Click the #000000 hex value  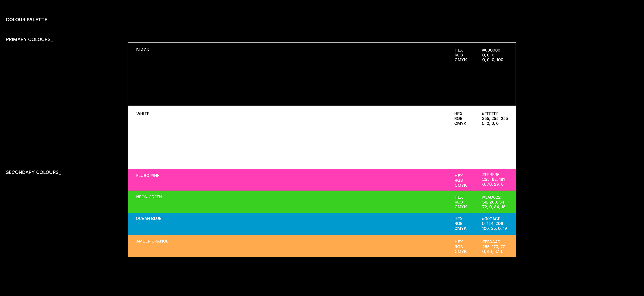(x=491, y=50)
